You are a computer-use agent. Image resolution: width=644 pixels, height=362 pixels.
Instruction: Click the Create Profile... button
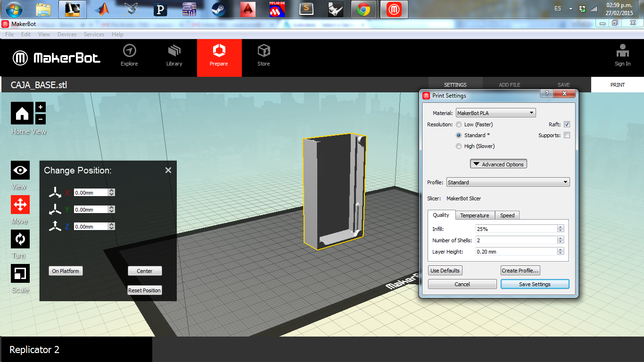point(520,271)
